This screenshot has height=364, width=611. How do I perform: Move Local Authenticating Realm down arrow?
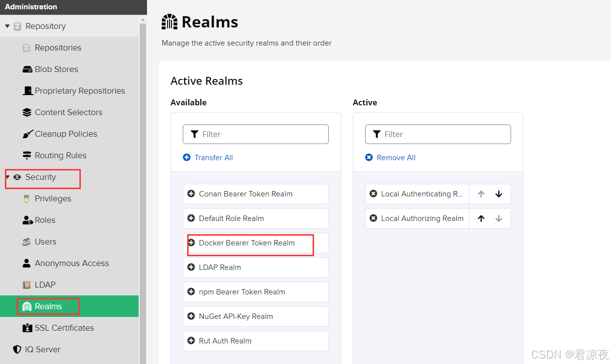click(x=499, y=194)
